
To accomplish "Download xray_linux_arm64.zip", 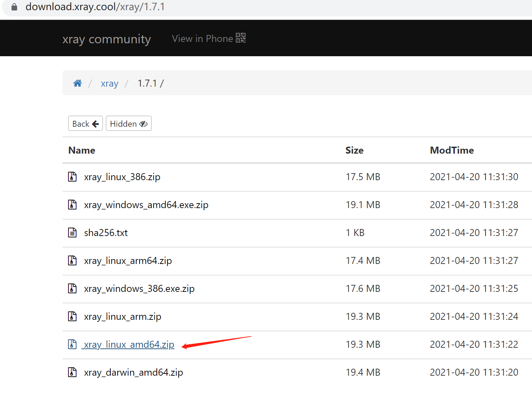I will pos(128,261).
